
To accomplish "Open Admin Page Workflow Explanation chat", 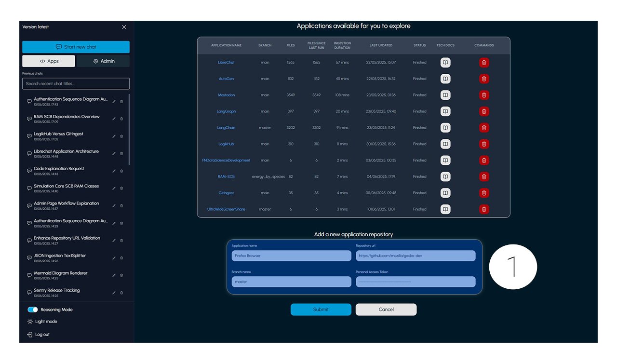I will tap(66, 205).
